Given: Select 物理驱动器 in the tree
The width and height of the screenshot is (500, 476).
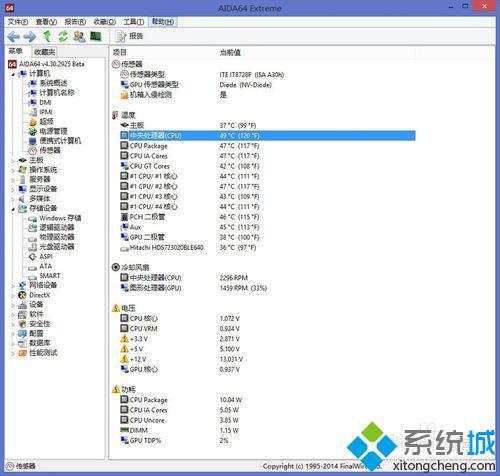Looking at the screenshot, I should tap(57, 237).
